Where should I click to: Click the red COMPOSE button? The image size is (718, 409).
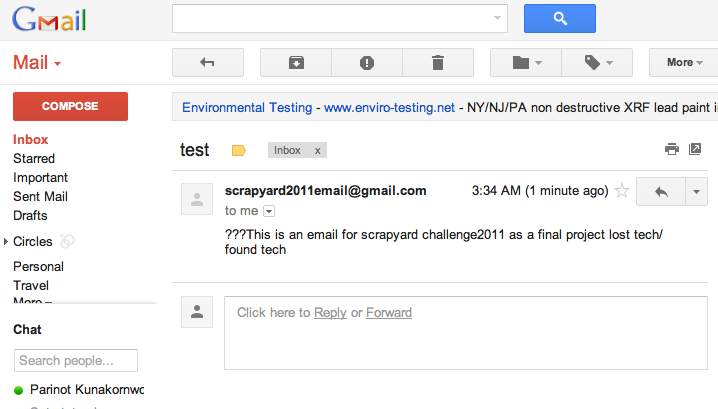coord(71,106)
